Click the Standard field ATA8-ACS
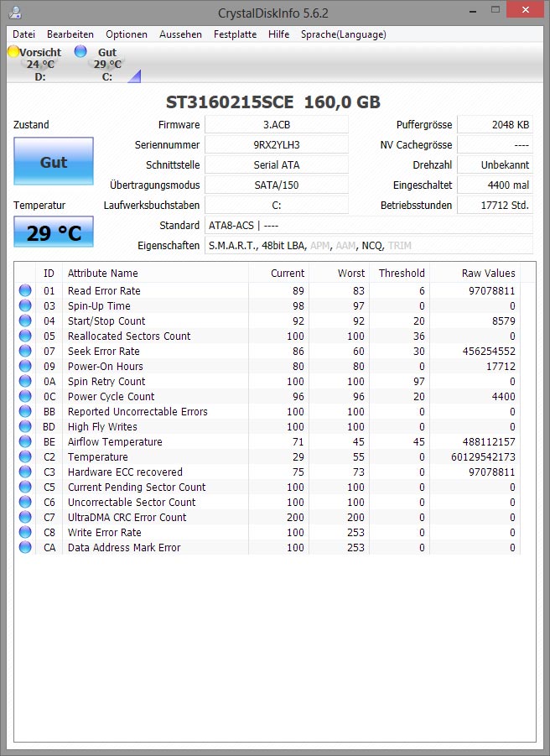The width and height of the screenshot is (550, 756). coord(369,225)
